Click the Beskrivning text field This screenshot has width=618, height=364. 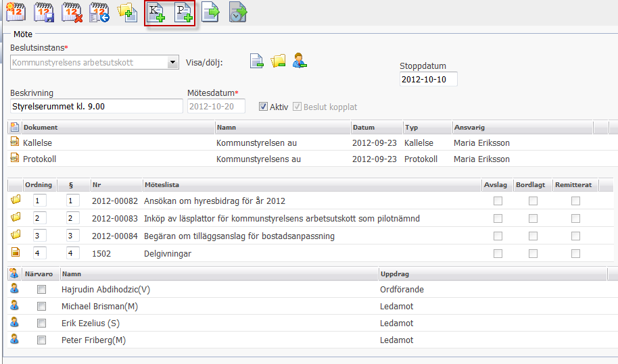pos(97,106)
